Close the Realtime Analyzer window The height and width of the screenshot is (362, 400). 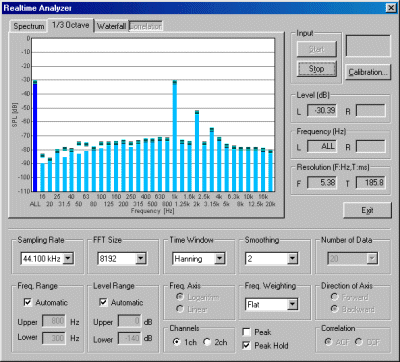point(391,8)
